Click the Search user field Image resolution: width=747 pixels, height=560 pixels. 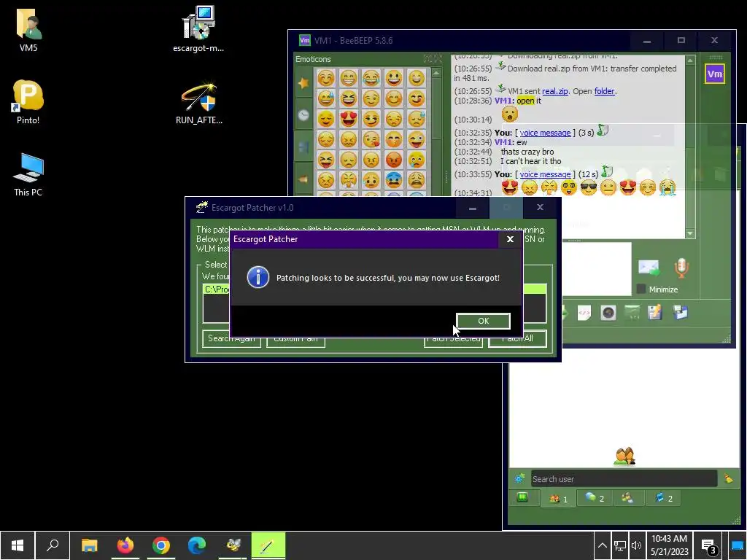[624, 478]
